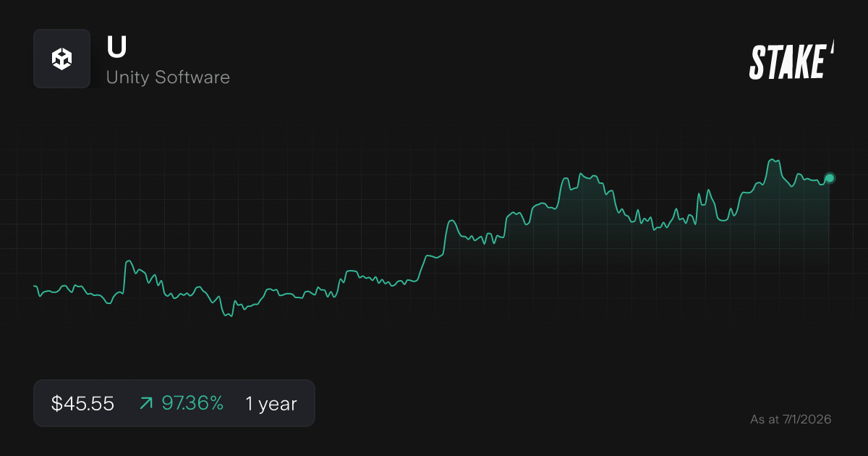Click the leftmost start of price line

pyautogui.click(x=35, y=287)
